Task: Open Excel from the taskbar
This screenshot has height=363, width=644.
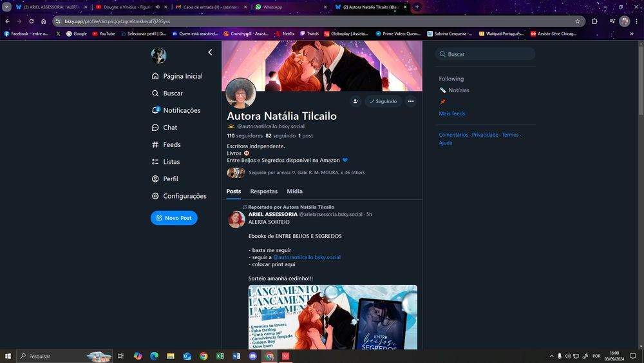Action: (220, 356)
